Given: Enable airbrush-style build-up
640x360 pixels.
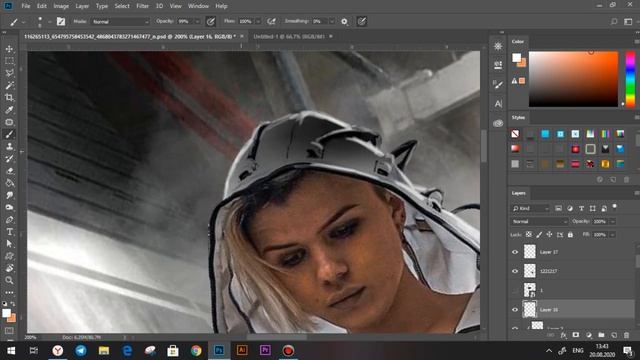Looking at the screenshot, I should (x=271, y=21).
